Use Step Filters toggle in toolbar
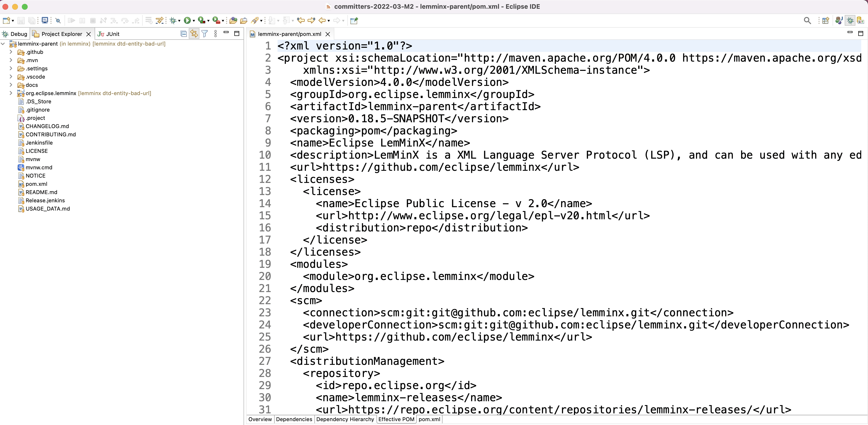The image size is (868, 425). click(159, 21)
